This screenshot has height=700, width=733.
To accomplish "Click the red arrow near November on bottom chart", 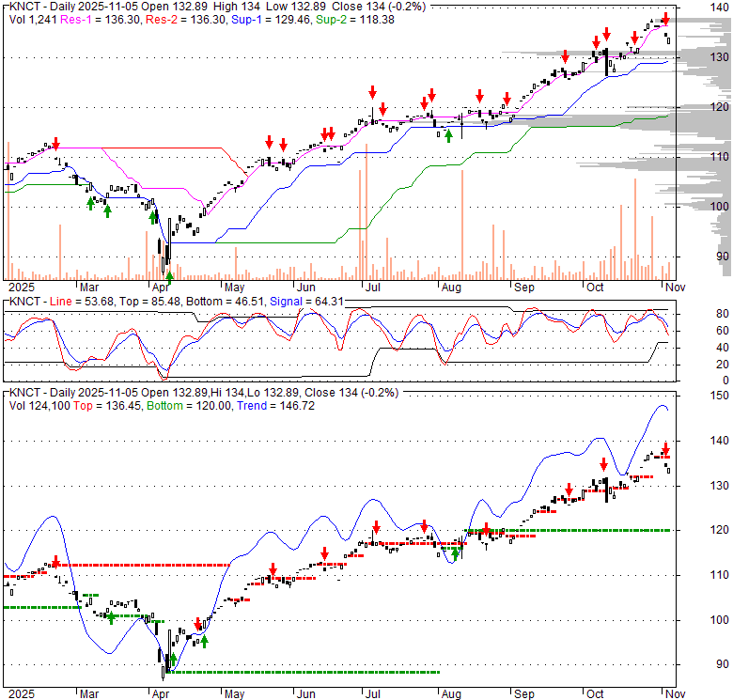I will point(665,449).
